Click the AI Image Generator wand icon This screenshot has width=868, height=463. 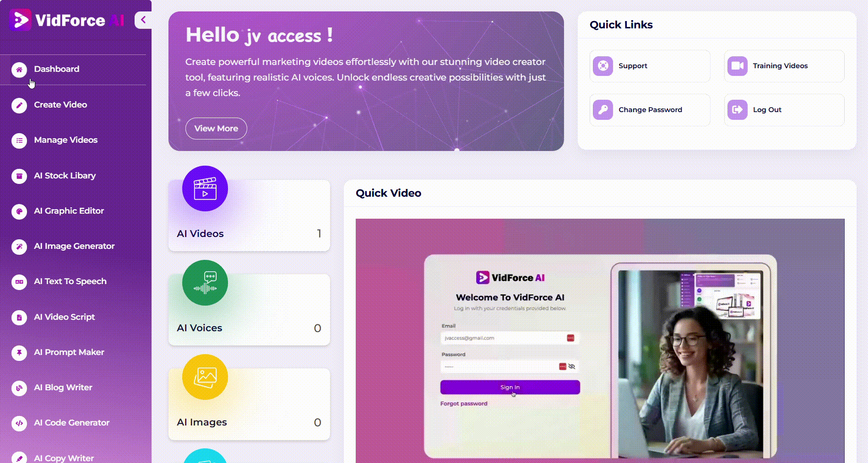[x=19, y=247]
